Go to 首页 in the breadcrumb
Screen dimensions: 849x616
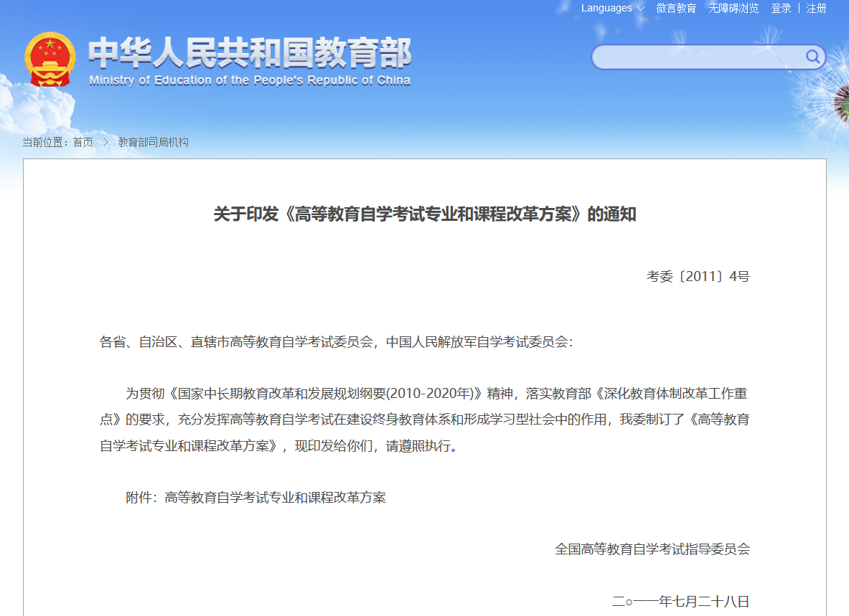(x=83, y=142)
